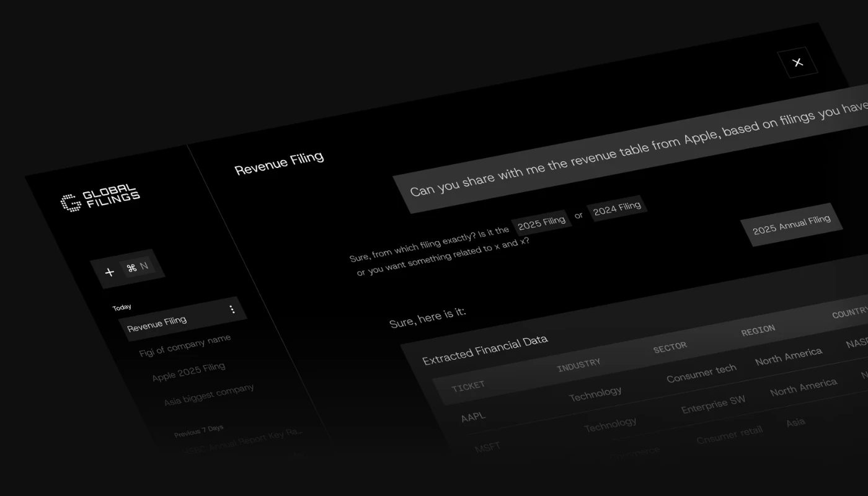Open the Asia biggest company chat
The width and height of the screenshot is (868, 496).
[209, 395]
